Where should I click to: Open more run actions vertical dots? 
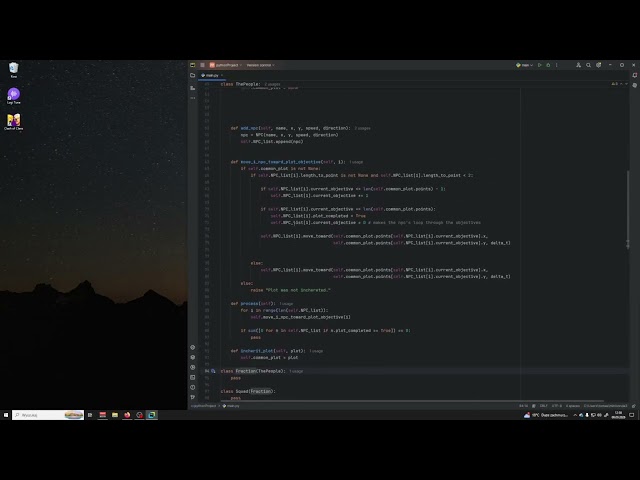click(x=557, y=65)
